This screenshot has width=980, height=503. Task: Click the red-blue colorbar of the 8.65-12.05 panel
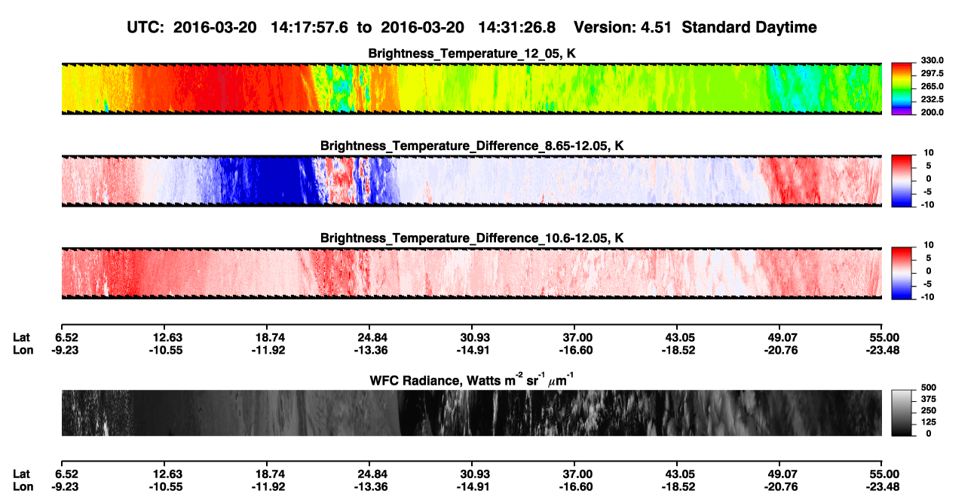pyautogui.click(x=902, y=180)
